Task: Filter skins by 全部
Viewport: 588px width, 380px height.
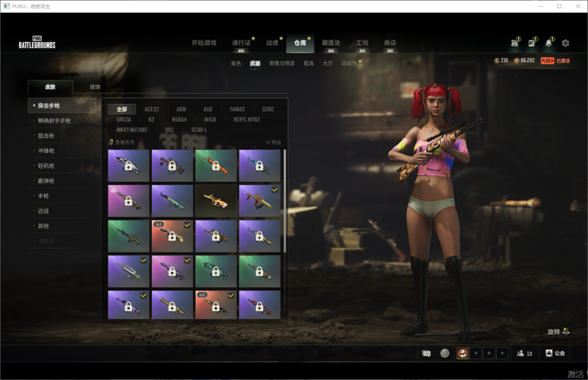Action: tap(122, 109)
